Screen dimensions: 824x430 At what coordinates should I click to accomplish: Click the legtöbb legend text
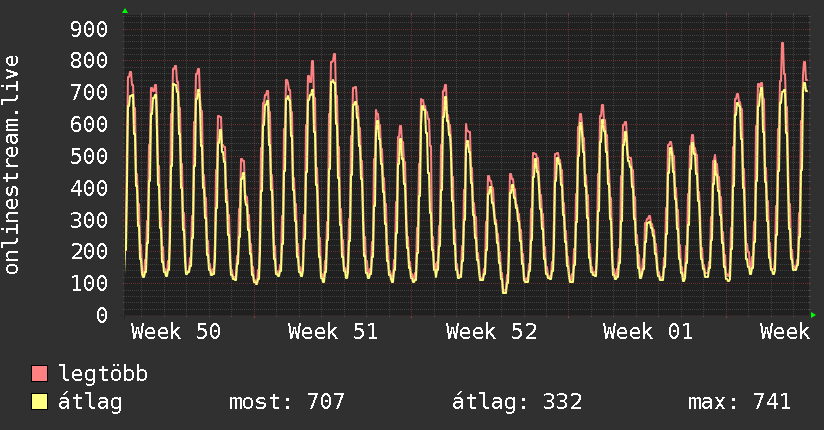(x=103, y=374)
